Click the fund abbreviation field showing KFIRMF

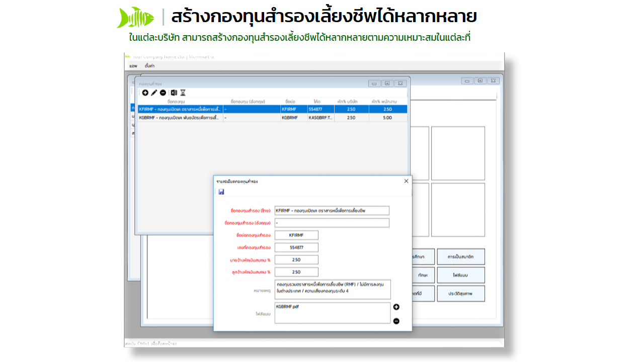click(x=296, y=235)
